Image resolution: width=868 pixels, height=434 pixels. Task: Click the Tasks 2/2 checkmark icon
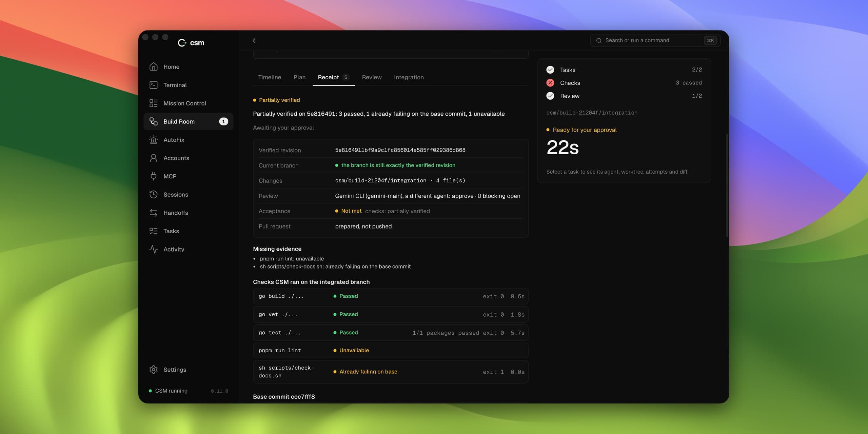point(550,70)
